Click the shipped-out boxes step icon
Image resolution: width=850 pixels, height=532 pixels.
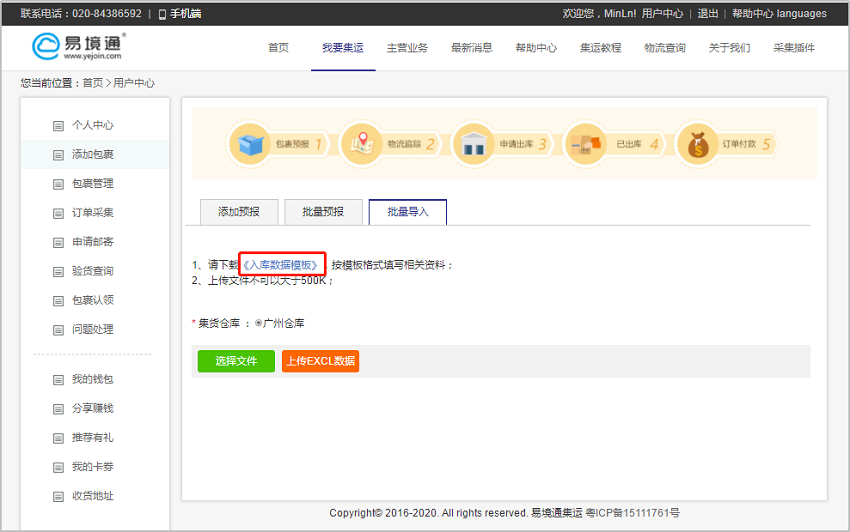(585, 144)
